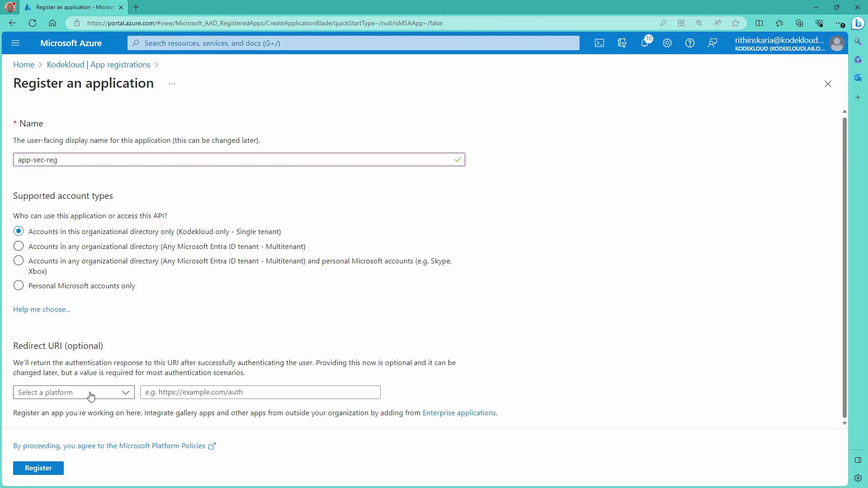Open the Outlook sidebar icon
The width and height of the screenshot is (868, 488).
(x=858, y=78)
